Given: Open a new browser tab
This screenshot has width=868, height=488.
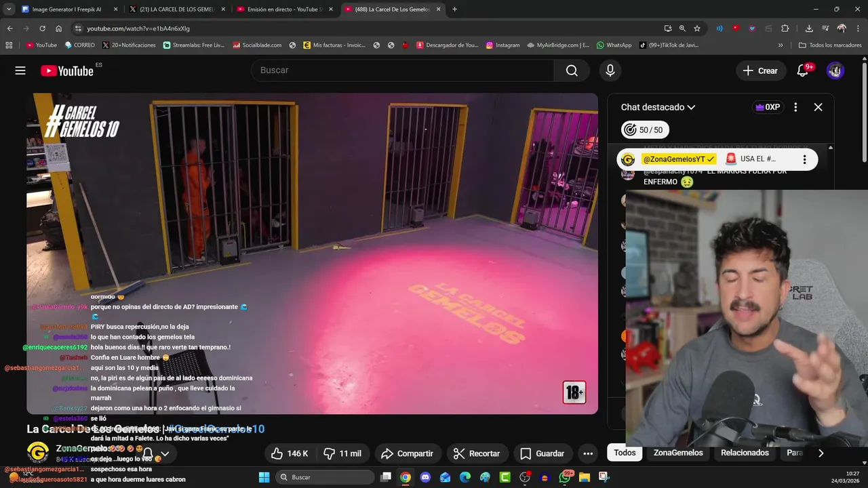Looking at the screenshot, I should [x=454, y=9].
